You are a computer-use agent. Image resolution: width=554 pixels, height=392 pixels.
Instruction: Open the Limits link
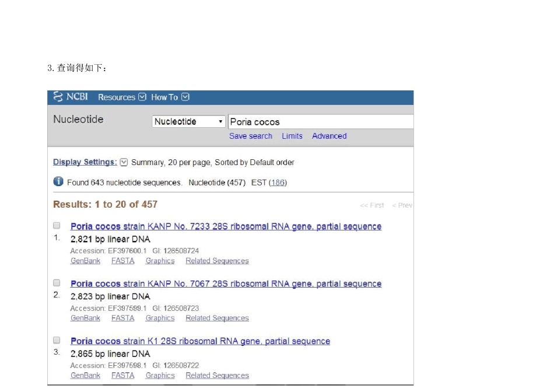(x=292, y=136)
